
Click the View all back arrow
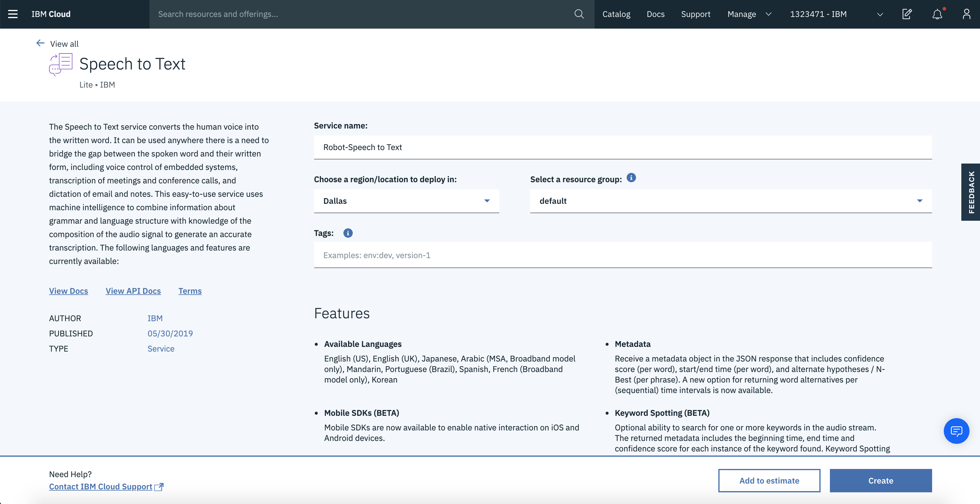click(40, 44)
